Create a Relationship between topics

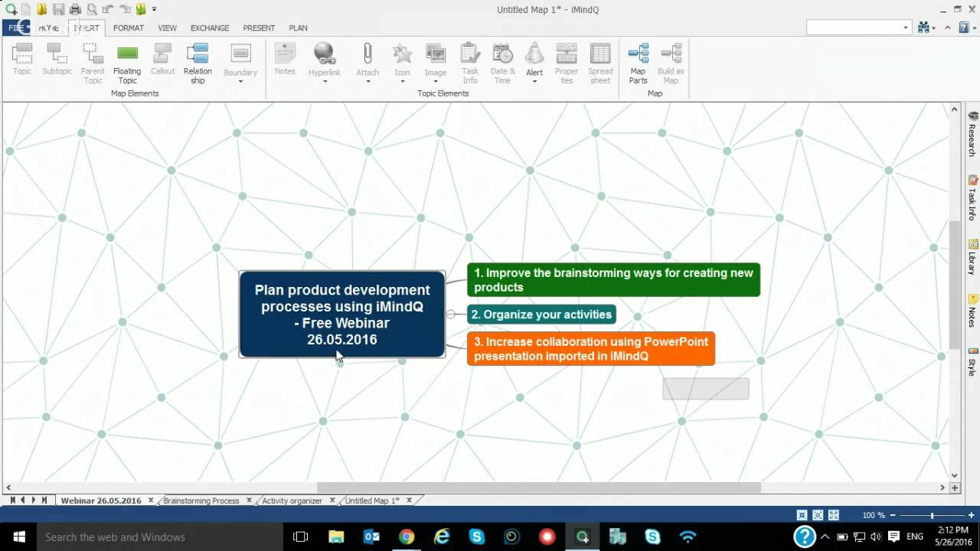click(198, 64)
